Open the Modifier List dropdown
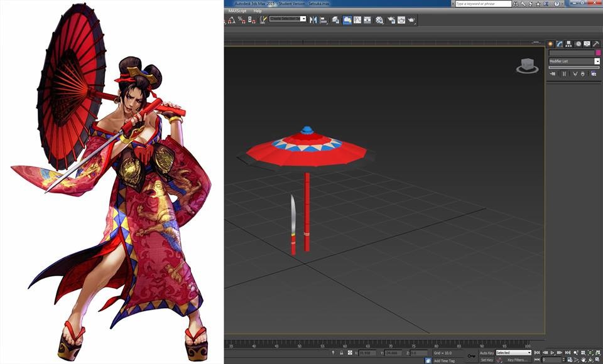 [x=597, y=61]
